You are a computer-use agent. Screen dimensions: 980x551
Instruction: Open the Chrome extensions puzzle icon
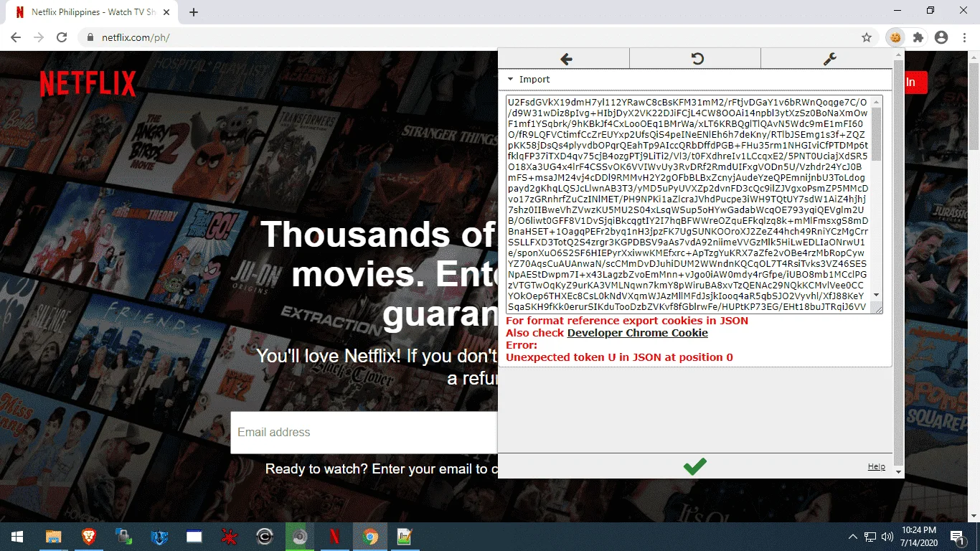pyautogui.click(x=918, y=37)
